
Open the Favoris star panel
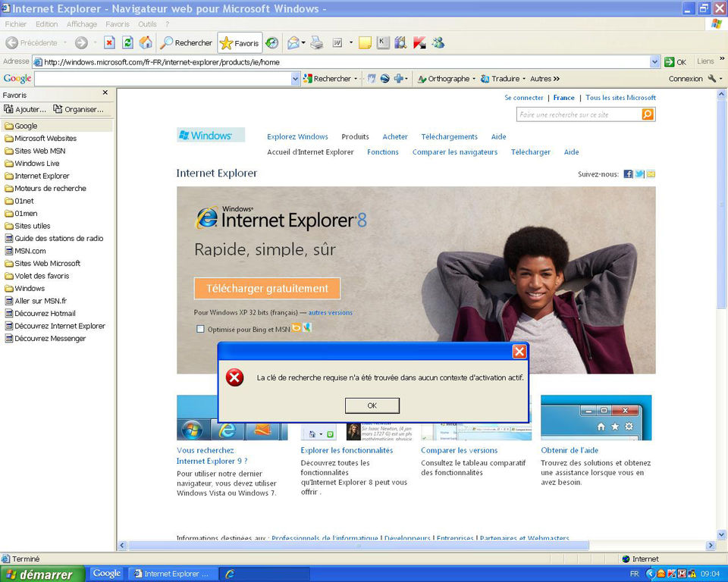[x=239, y=42]
